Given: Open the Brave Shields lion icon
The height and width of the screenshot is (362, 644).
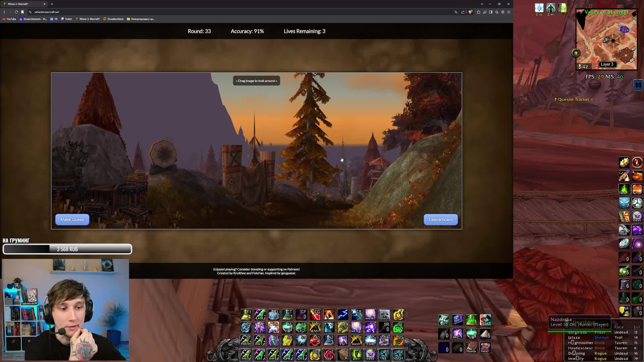Looking at the screenshot, I should click(470, 12).
